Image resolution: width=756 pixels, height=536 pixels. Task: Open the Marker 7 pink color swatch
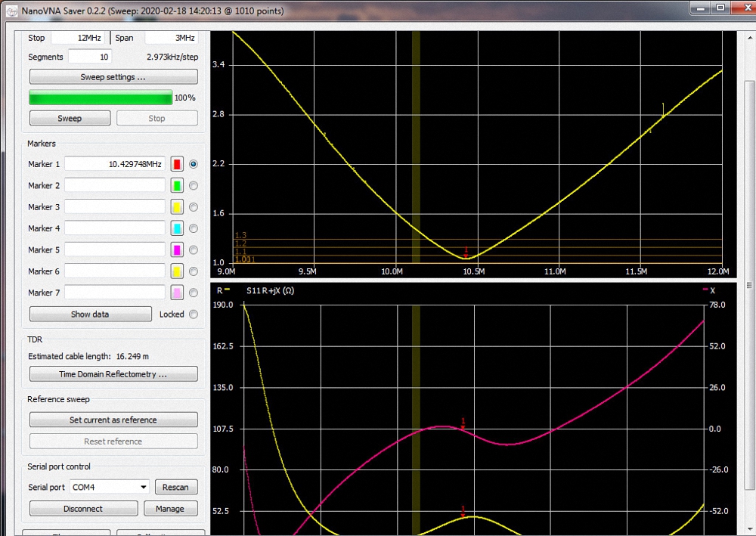[x=177, y=293]
